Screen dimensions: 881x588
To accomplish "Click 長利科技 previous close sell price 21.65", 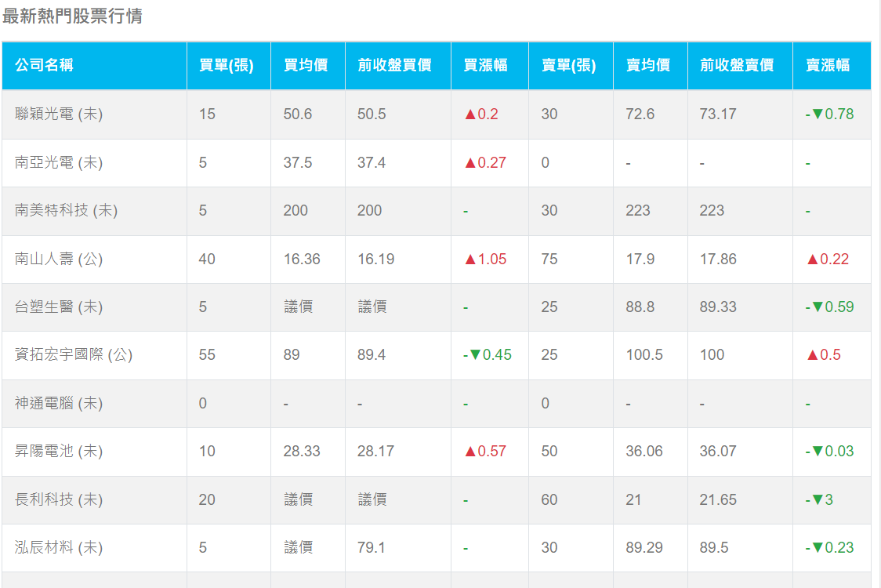I will (718, 499).
